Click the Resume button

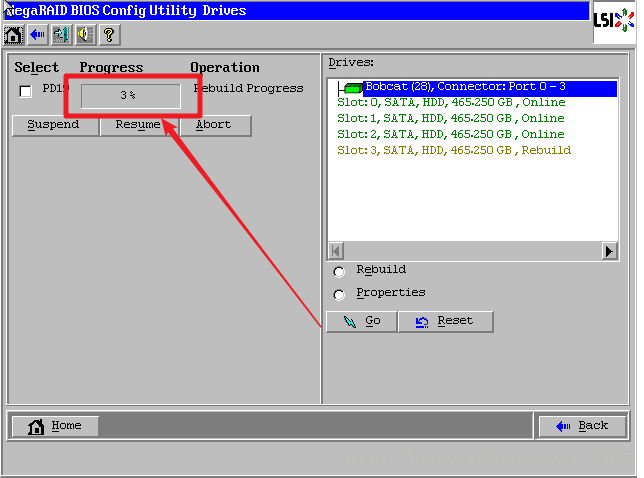(139, 125)
